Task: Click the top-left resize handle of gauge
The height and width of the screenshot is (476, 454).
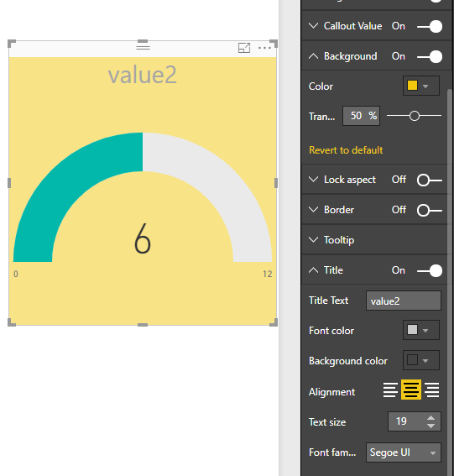Action: [12, 44]
